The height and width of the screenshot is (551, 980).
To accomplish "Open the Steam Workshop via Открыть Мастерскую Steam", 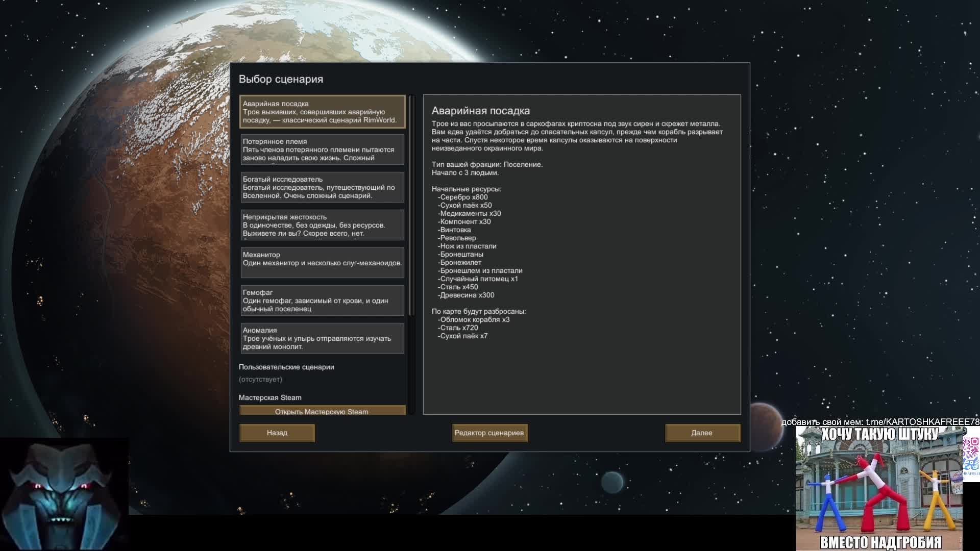I will point(322,410).
